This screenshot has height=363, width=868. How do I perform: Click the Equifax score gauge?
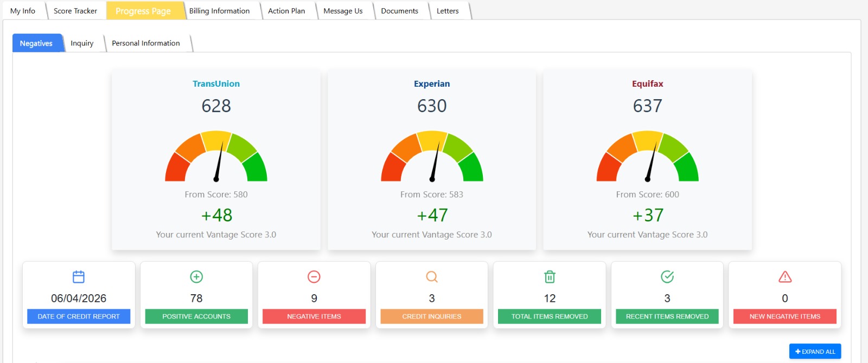[x=648, y=156]
